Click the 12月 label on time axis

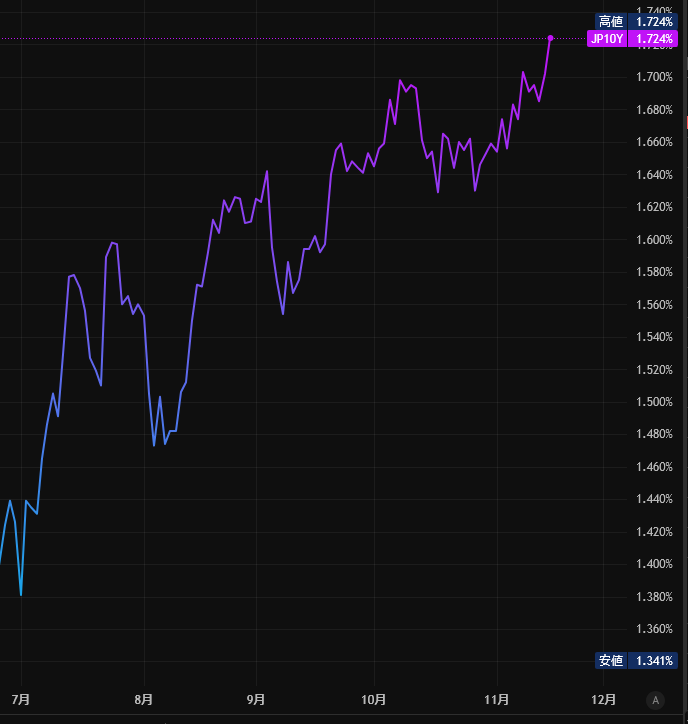point(603,699)
